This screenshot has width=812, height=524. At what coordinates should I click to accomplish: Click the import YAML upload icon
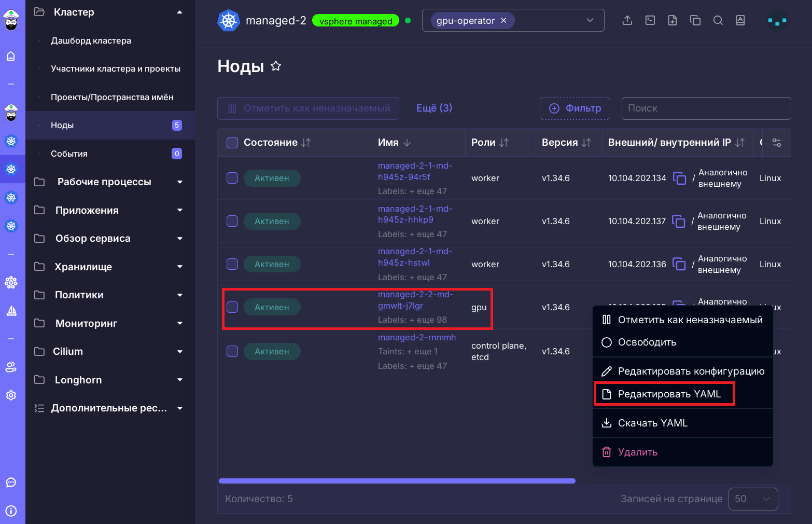627,20
